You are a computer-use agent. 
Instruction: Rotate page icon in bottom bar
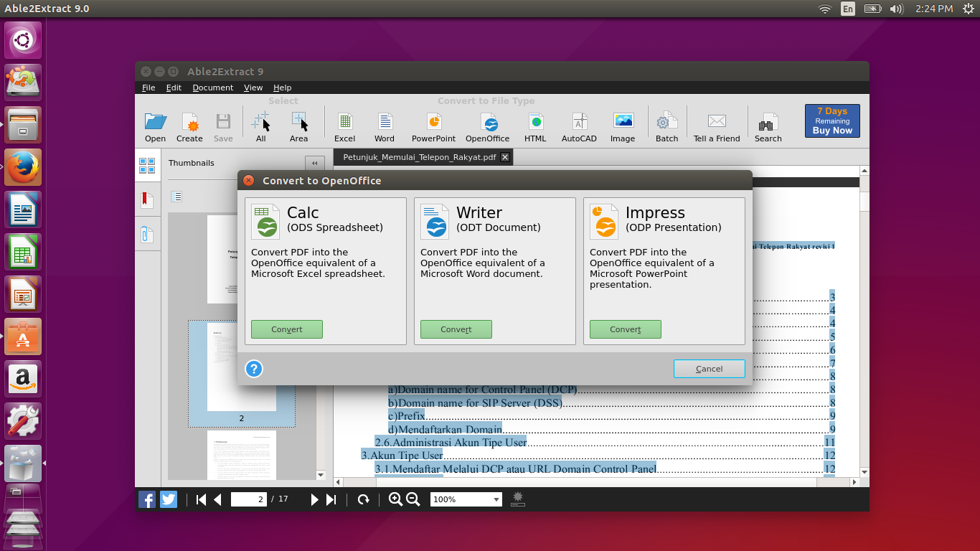[x=364, y=499]
